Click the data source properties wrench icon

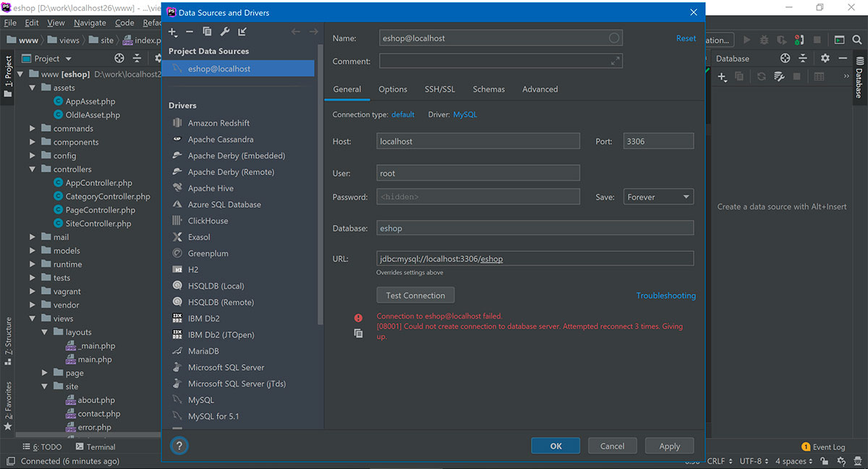(x=779, y=76)
